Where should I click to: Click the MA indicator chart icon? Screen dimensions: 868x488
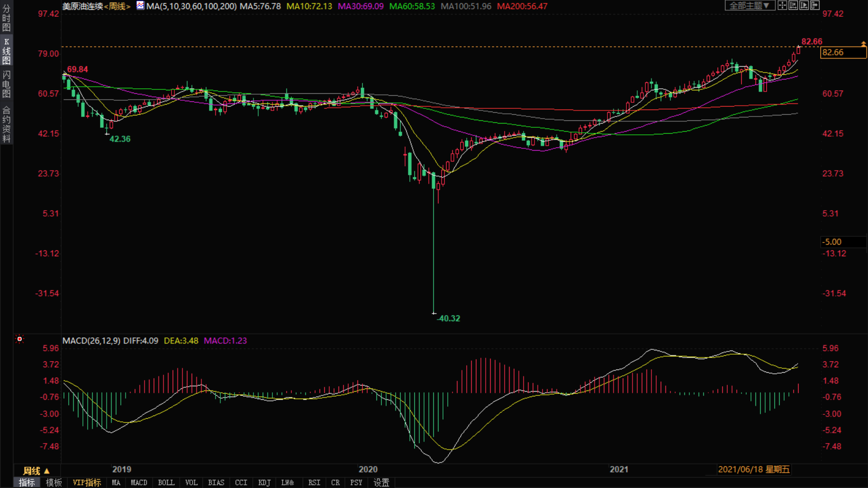(x=140, y=6)
